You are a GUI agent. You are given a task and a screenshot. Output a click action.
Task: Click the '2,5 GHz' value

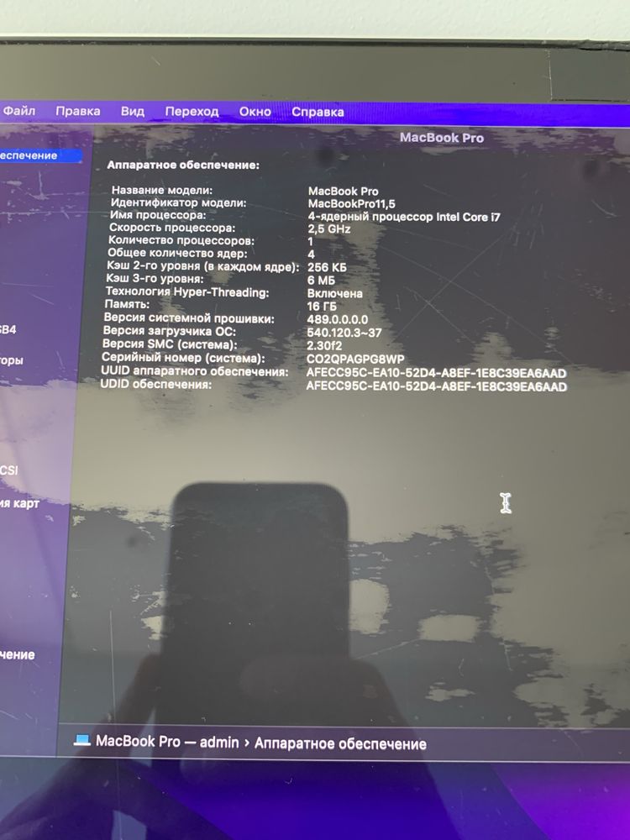(x=329, y=229)
